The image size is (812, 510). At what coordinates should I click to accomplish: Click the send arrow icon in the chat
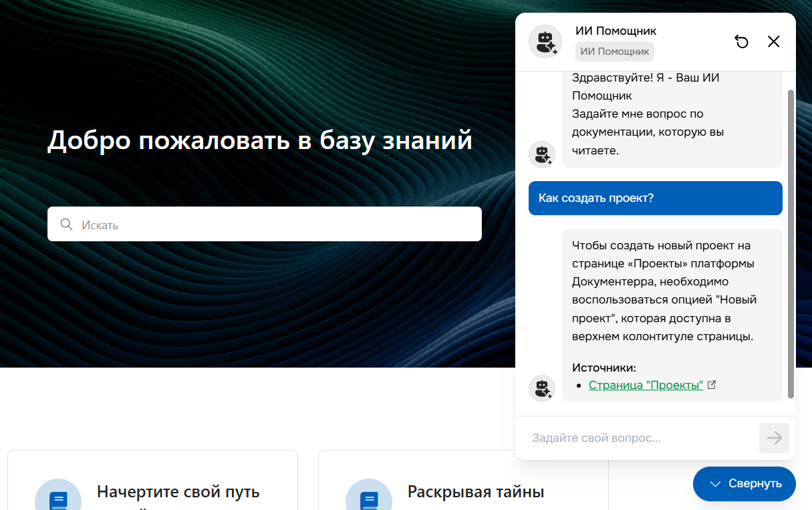[x=774, y=438]
